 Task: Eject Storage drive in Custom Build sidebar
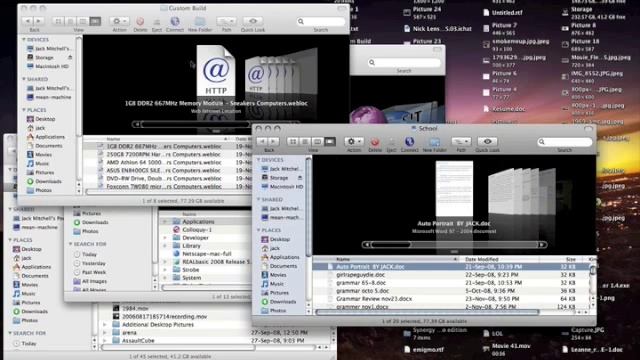pos(70,58)
